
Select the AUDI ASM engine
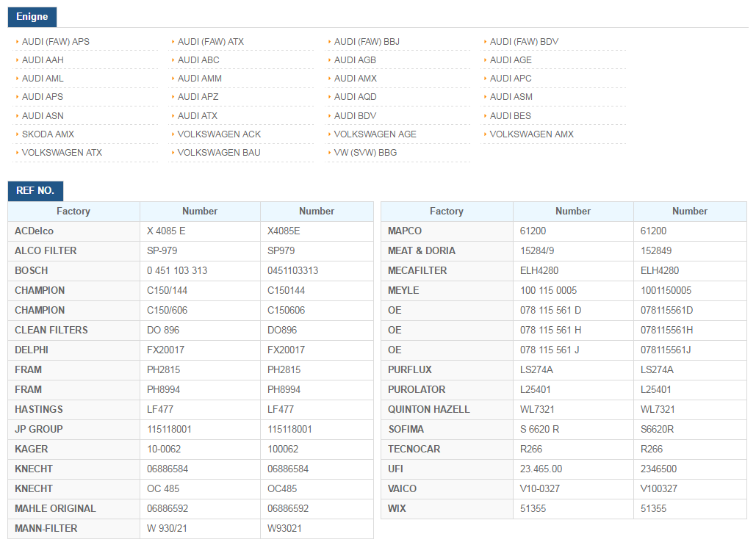click(511, 96)
